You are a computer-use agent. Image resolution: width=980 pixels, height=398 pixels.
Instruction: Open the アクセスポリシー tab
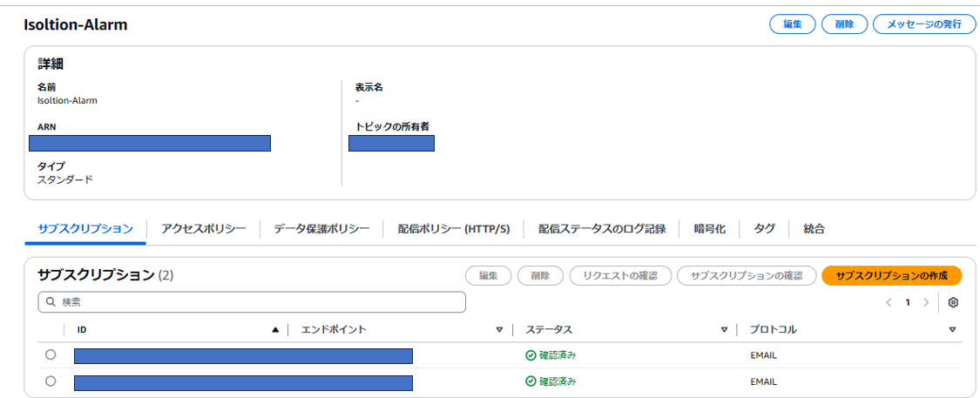tap(203, 229)
